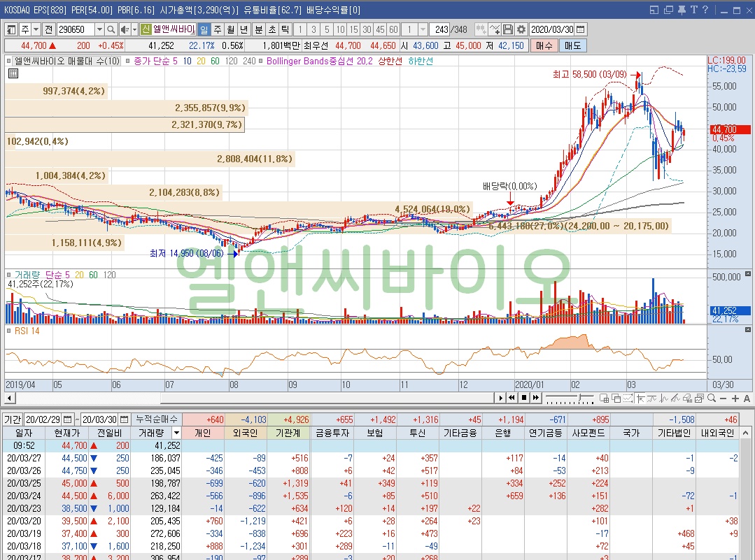Collapse the volume panel corner button
Viewport: 755px width, 560px height.
748,274
